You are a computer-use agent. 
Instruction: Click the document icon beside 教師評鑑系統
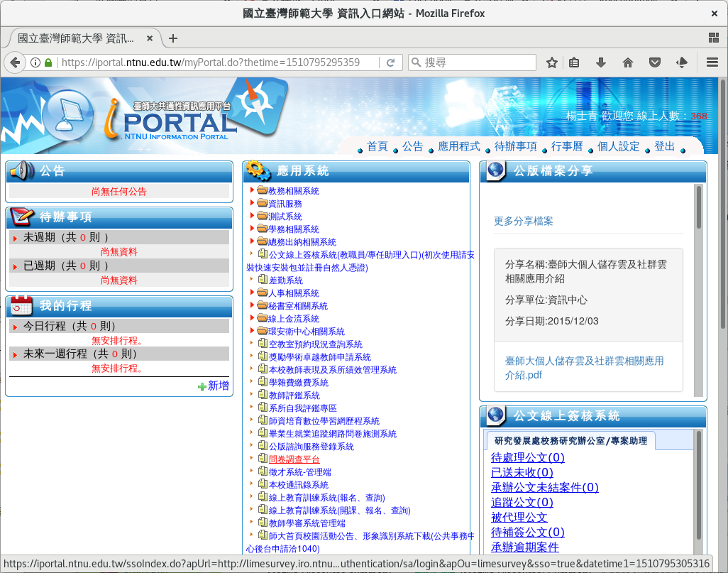coord(263,395)
